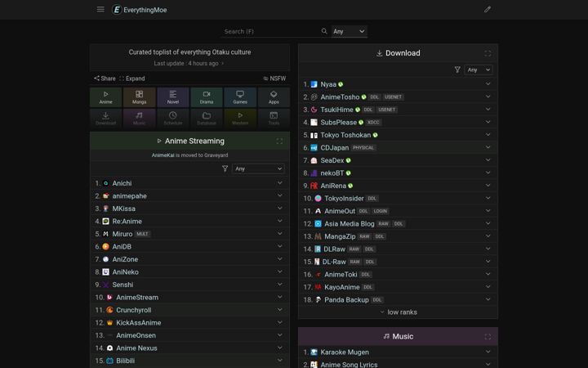
Task: Open the Tokyo Toshokan link
Action: coord(345,135)
